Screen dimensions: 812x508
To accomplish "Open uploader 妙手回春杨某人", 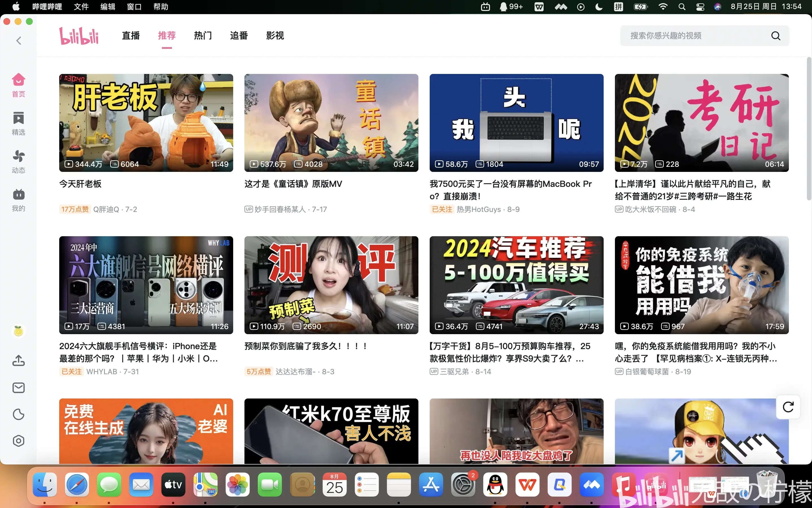I will pos(280,209).
